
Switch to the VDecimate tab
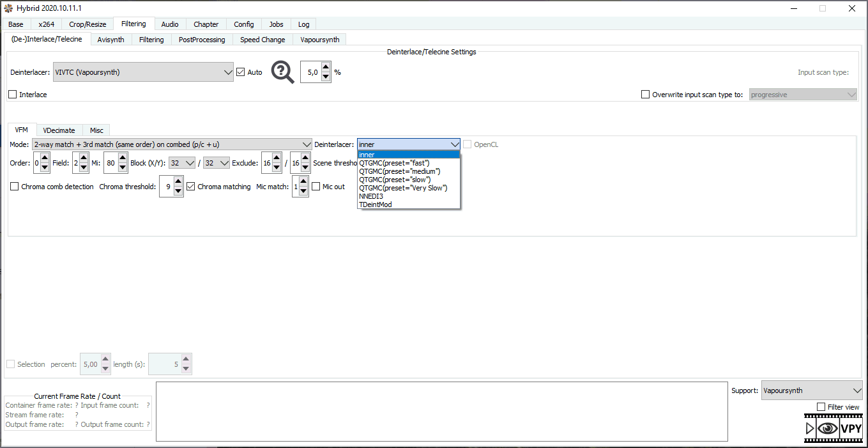pyautogui.click(x=59, y=130)
